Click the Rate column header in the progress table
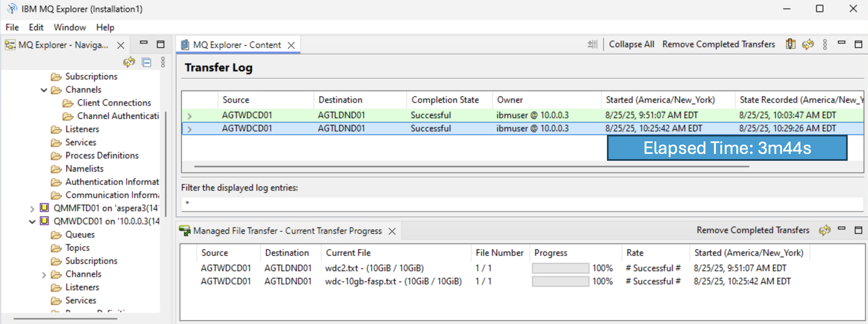This screenshot has height=324, width=868. [655, 253]
